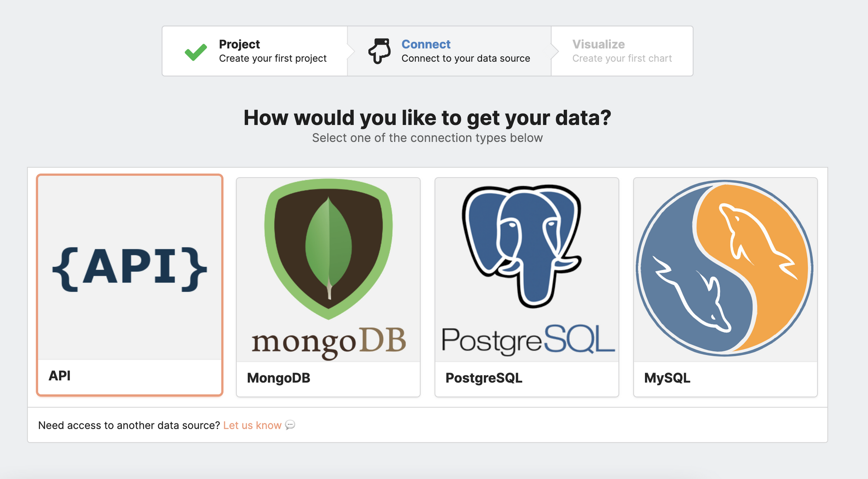Click the MongoDB label text
Image resolution: width=868 pixels, height=479 pixels.
(279, 378)
